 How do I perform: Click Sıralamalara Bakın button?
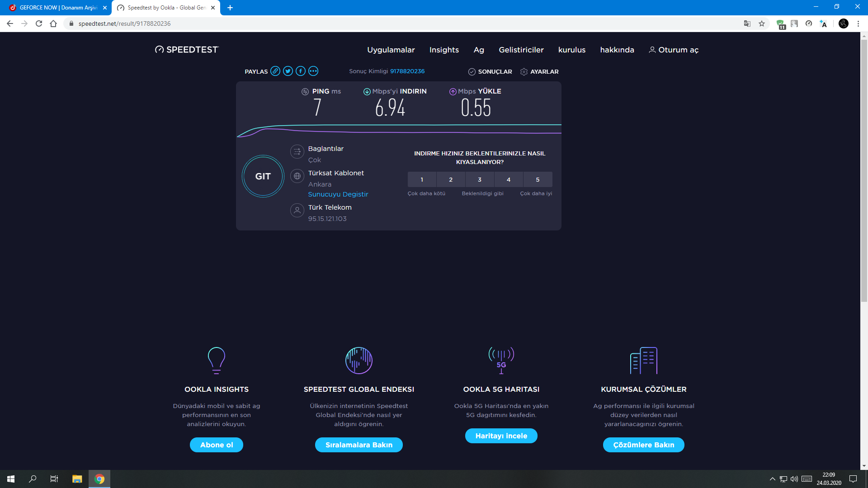[359, 445]
